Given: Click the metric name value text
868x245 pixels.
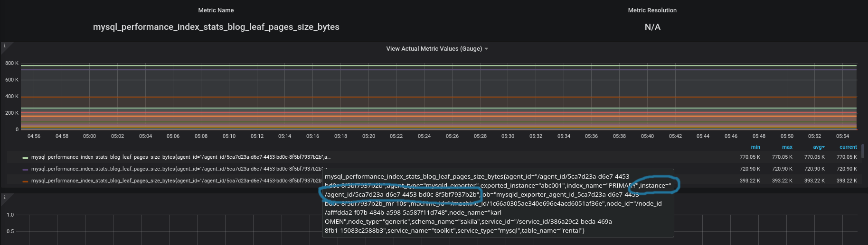Looking at the screenshot, I should [216, 27].
